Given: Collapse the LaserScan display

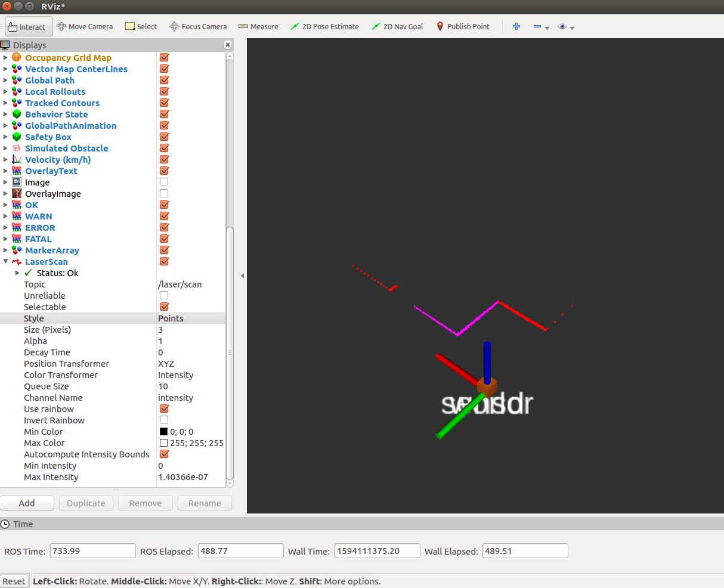Looking at the screenshot, I should point(5,262).
